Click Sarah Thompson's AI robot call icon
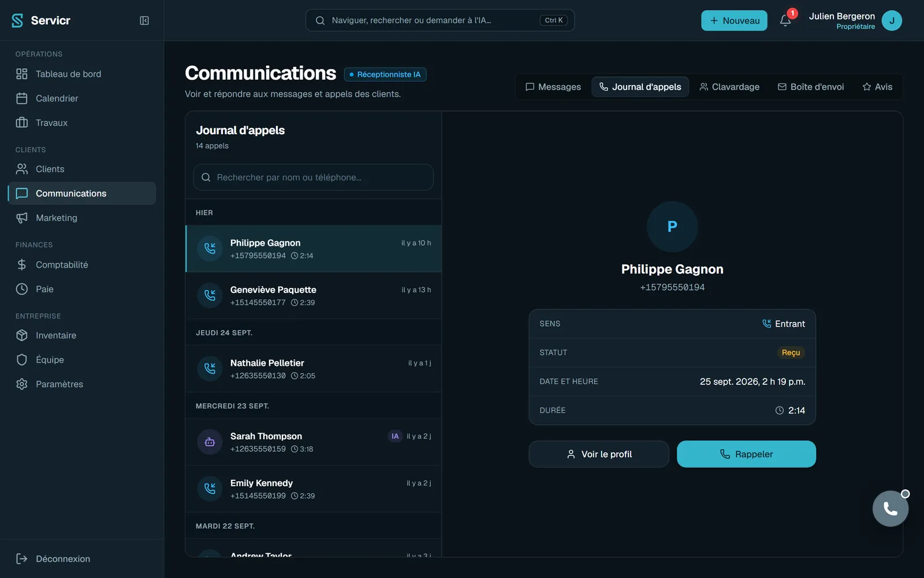 coord(210,442)
